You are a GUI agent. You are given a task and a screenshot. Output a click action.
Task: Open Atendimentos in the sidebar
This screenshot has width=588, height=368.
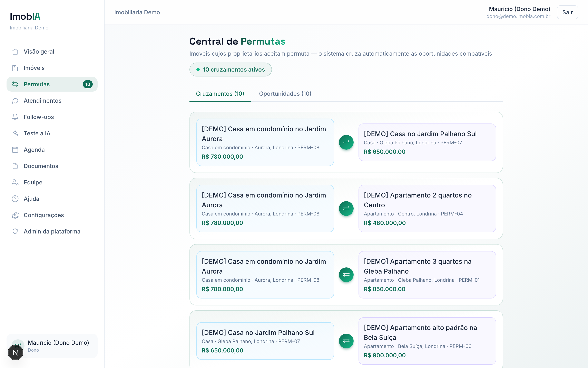click(52, 101)
